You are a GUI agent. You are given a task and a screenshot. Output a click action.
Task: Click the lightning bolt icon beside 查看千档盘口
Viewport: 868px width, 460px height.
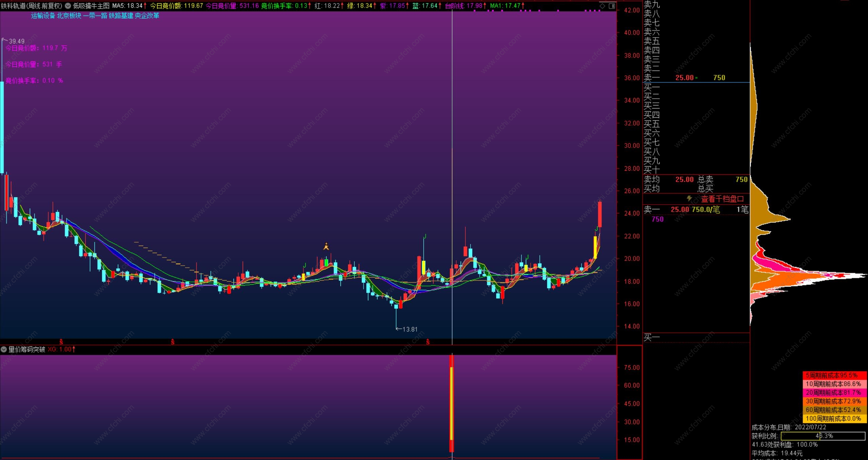[689, 198]
